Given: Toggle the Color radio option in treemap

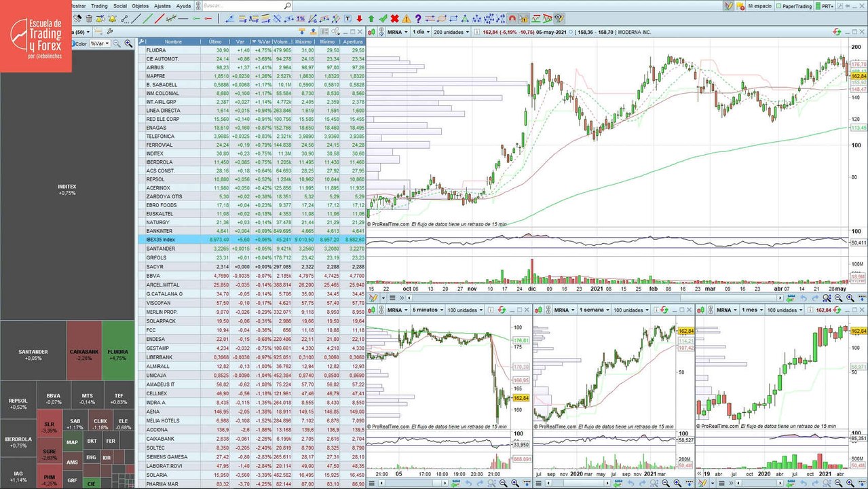Looking at the screenshot, I should [73, 43].
